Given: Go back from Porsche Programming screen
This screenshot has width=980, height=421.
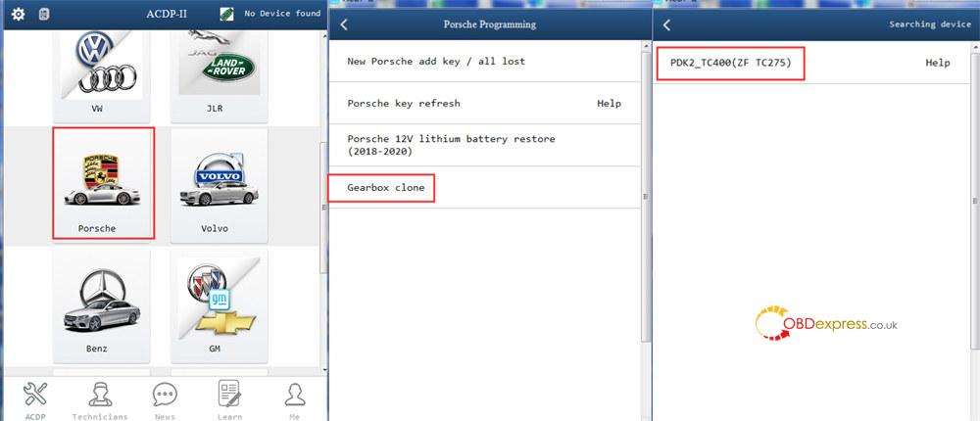Looking at the screenshot, I should point(344,24).
